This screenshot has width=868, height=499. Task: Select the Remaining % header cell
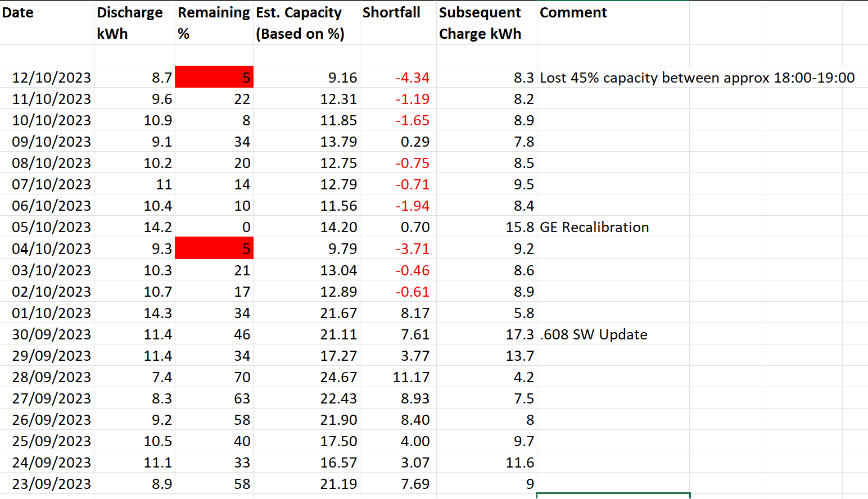coord(214,23)
